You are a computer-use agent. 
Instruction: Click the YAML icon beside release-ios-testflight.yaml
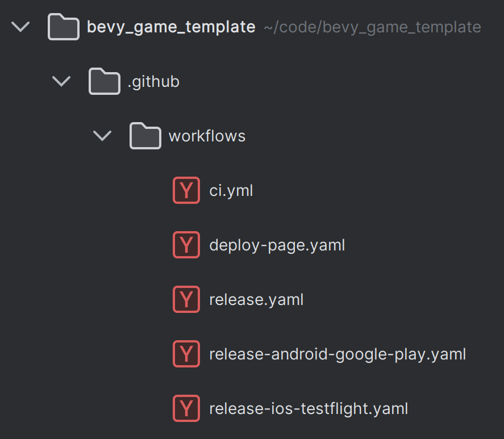186,408
